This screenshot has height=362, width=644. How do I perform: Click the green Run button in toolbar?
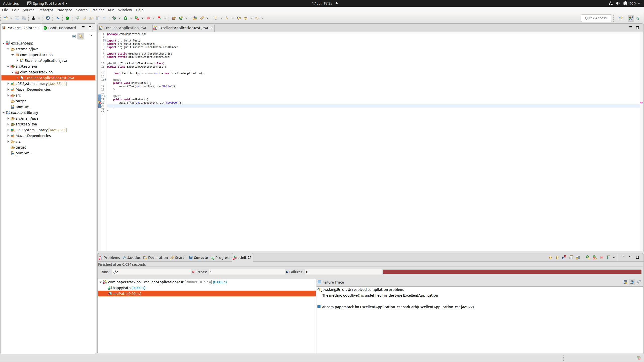coord(126,18)
